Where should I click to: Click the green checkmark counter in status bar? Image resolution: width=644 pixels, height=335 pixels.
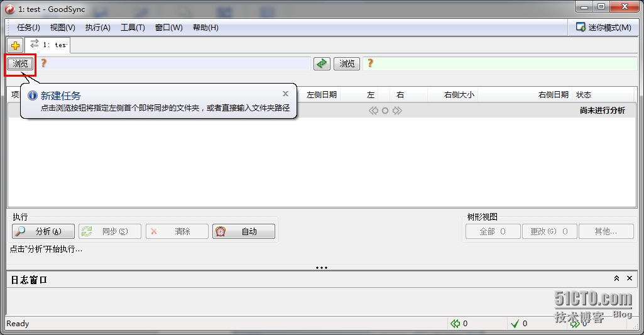(x=519, y=324)
